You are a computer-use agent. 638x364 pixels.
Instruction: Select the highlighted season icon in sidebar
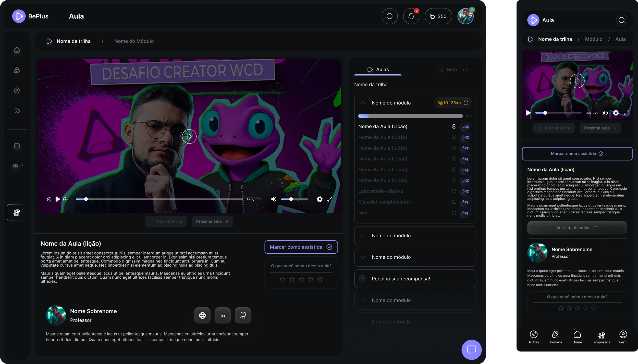point(16,212)
